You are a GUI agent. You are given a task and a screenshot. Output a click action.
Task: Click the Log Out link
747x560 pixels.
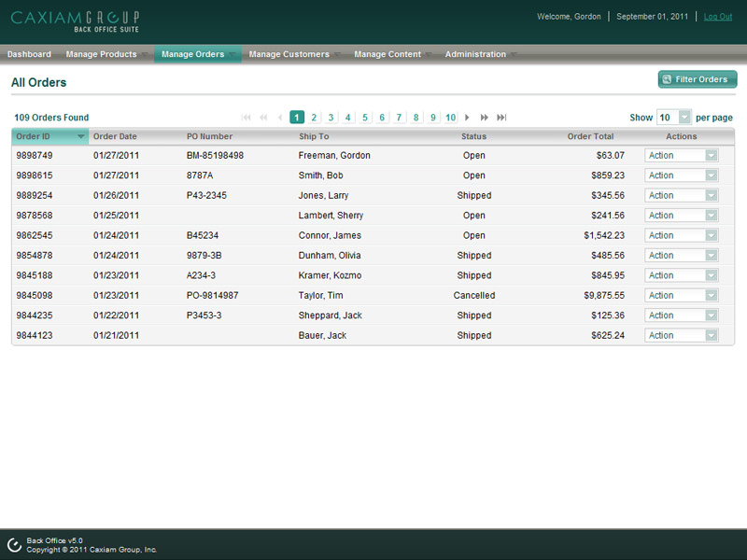tap(717, 17)
